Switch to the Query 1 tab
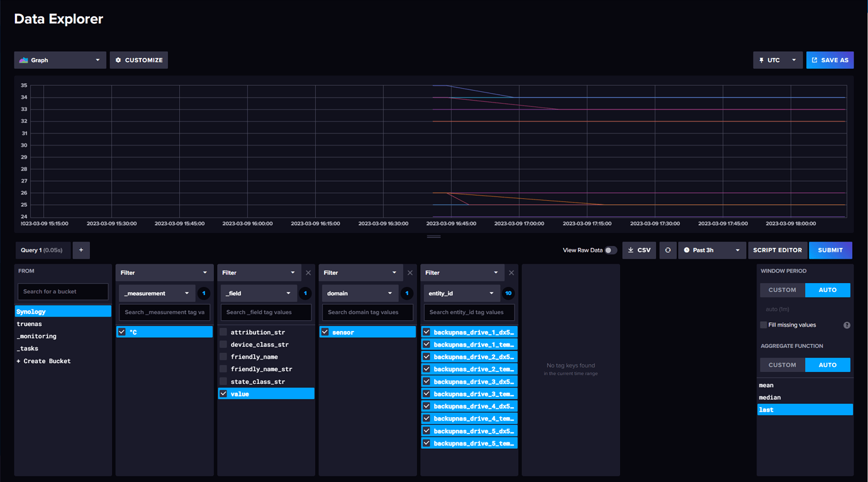The image size is (868, 482). (43, 250)
